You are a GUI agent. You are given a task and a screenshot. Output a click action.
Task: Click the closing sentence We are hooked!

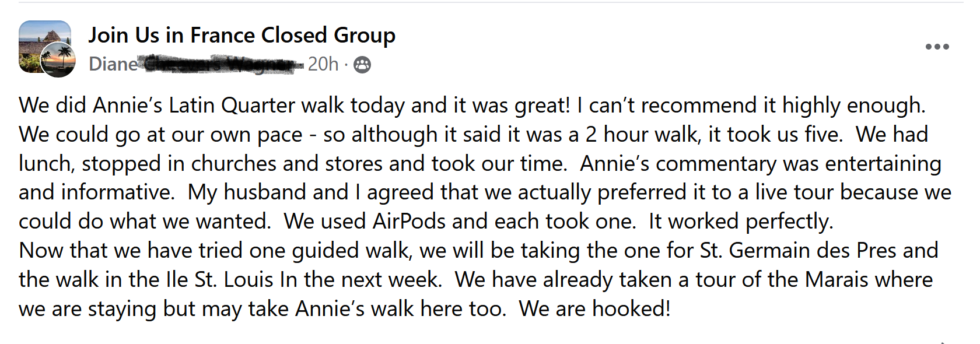point(595,309)
